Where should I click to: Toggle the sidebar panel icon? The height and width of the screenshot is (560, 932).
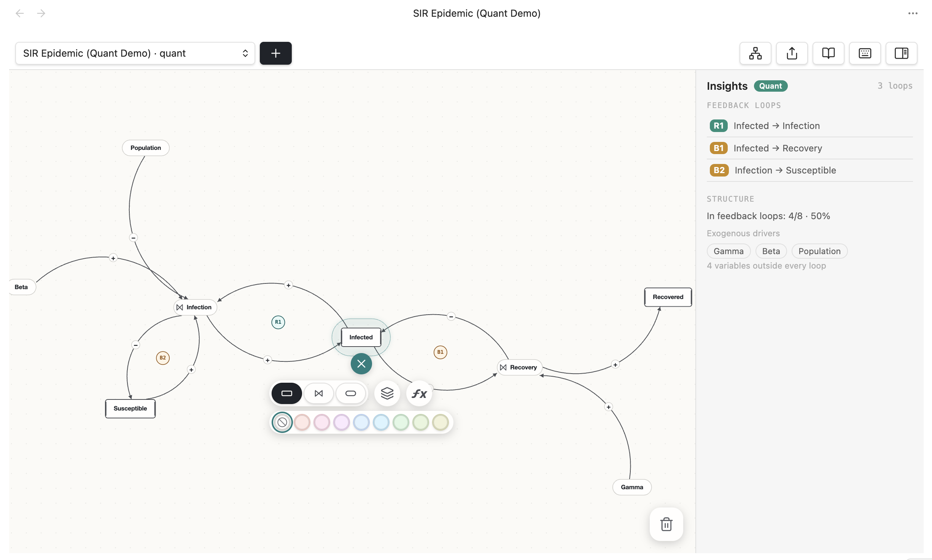[901, 53]
